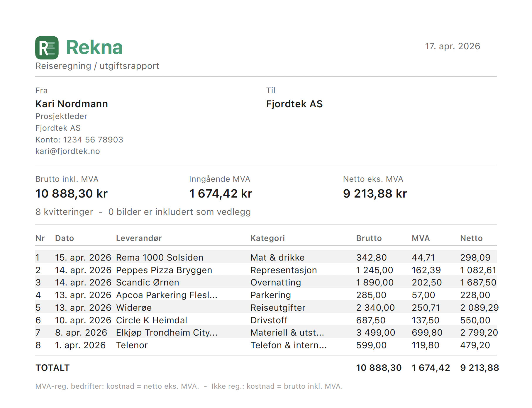Click the VAT amount '1 674,42 kr'
The image size is (532, 408).
click(x=221, y=194)
